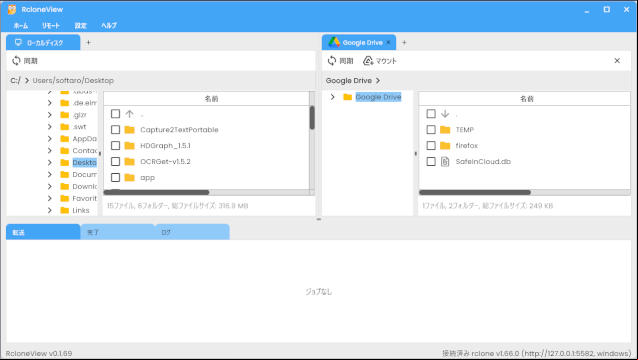Click the horizontal scrollbar in Drive file list
The image size is (638, 360).
[475, 192]
